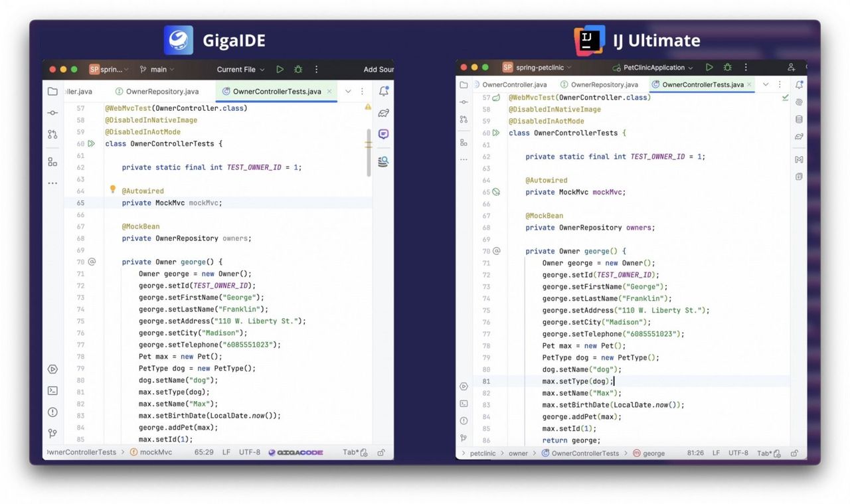Screen dimensions: 850x504
Task: Expand tab list chevron in GigaIDE editor
Action: 347,91
